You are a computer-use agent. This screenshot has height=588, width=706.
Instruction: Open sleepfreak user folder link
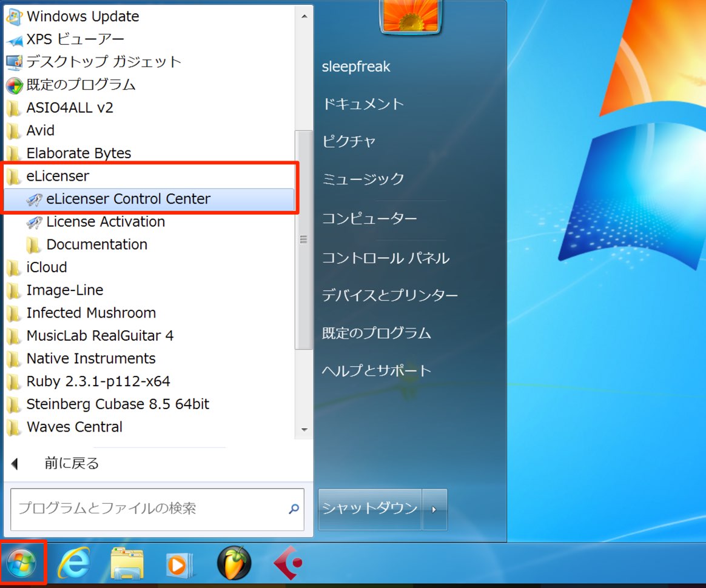pos(355,67)
